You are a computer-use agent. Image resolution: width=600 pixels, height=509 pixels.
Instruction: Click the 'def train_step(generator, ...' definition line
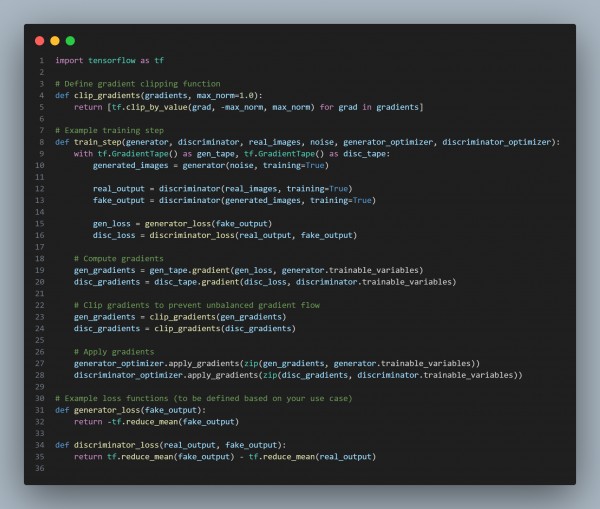[307, 142]
